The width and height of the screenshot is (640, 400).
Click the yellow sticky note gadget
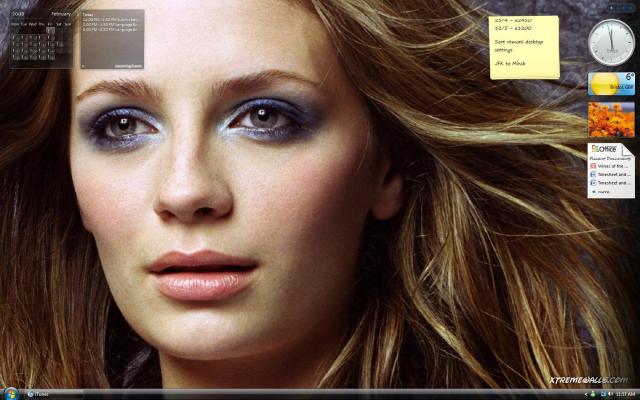[x=524, y=47]
